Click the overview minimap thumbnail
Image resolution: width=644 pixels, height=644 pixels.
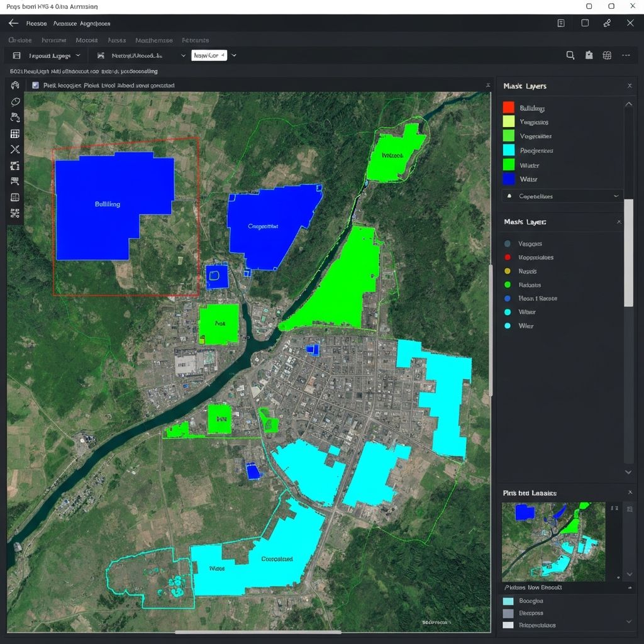point(553,541)
